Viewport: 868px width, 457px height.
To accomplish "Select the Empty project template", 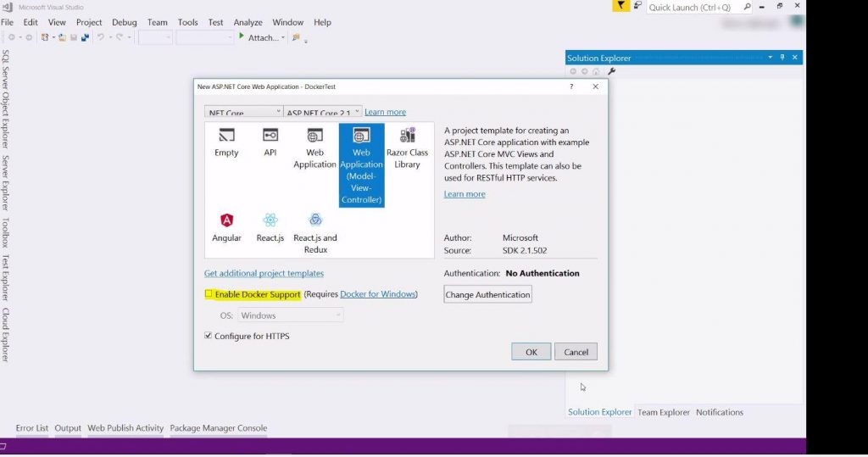I will pos(226,142).
